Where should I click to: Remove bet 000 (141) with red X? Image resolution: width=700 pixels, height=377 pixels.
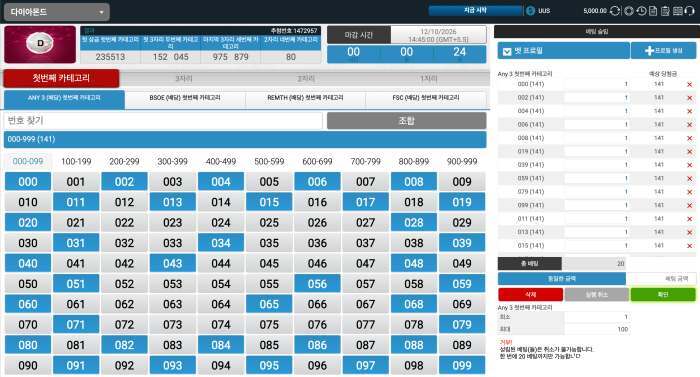[x=689, y=84]
